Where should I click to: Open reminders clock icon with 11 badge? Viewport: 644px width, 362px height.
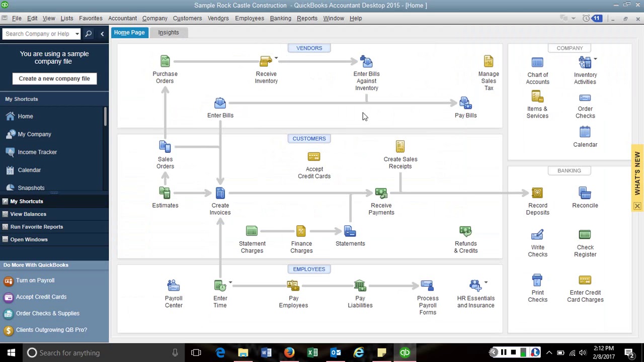592,18
